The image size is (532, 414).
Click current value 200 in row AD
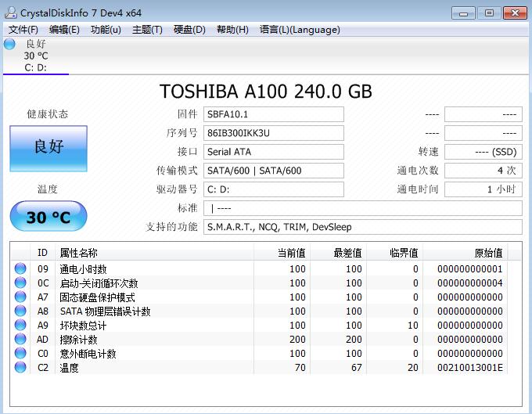pyautogui.click(x=297, y=340)
